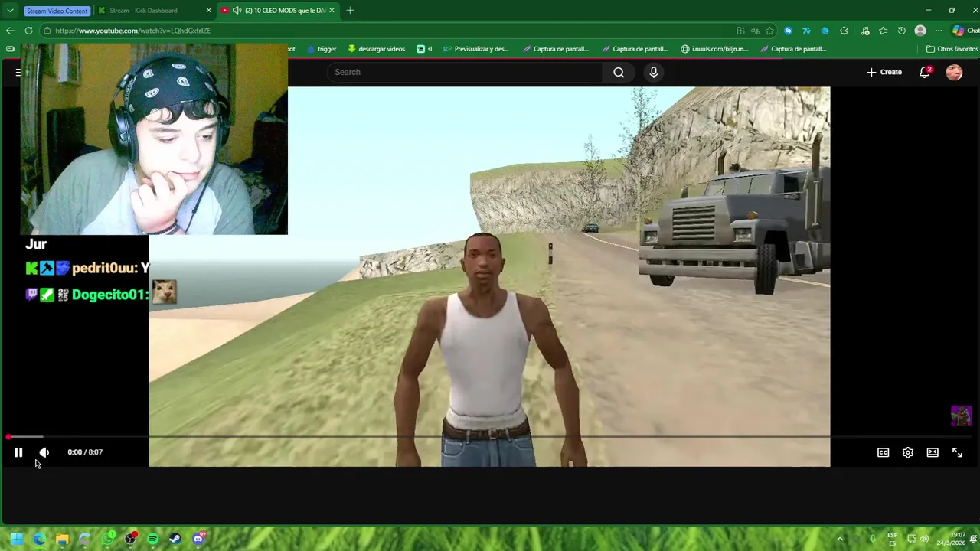Open the translate page icon
The height and width of the screenshot is (551, 980).
tap(755, 31)
